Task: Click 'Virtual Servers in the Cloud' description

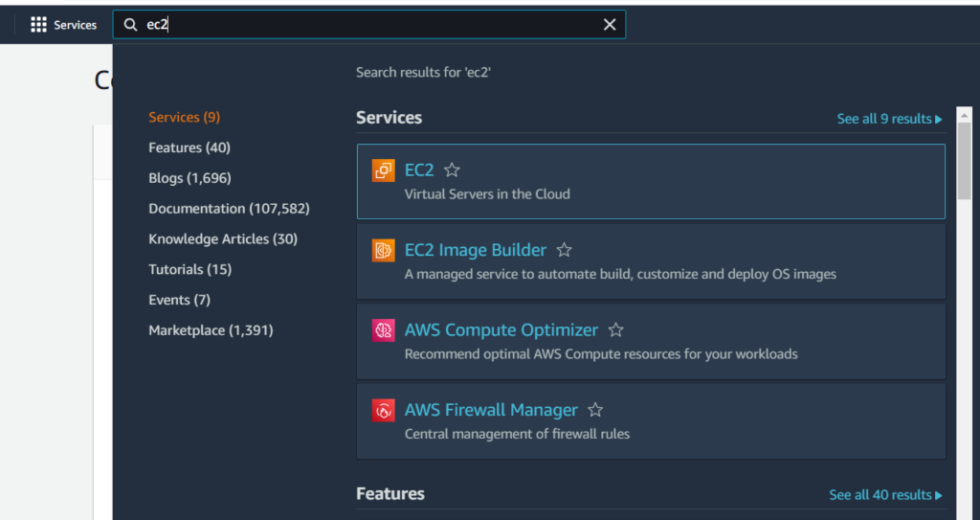Action: click(x=487, y=194)
